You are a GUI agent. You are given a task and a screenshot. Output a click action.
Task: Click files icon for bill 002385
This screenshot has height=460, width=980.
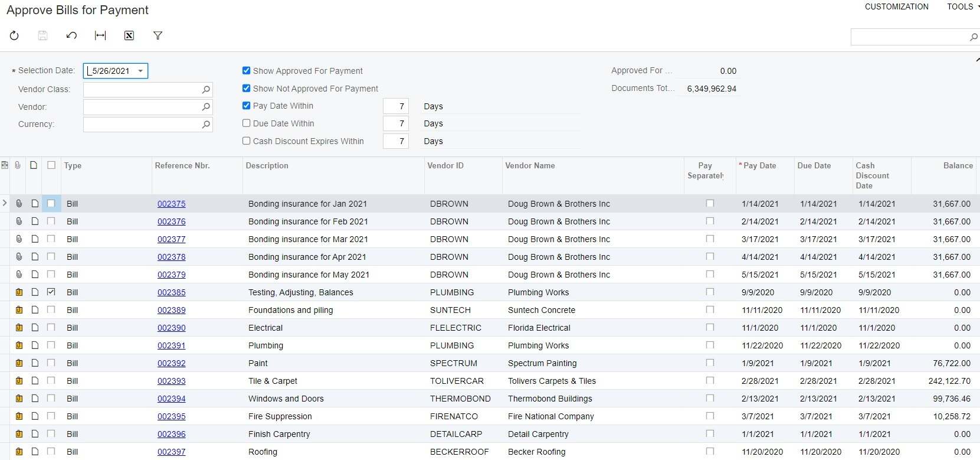coord(19,292)
